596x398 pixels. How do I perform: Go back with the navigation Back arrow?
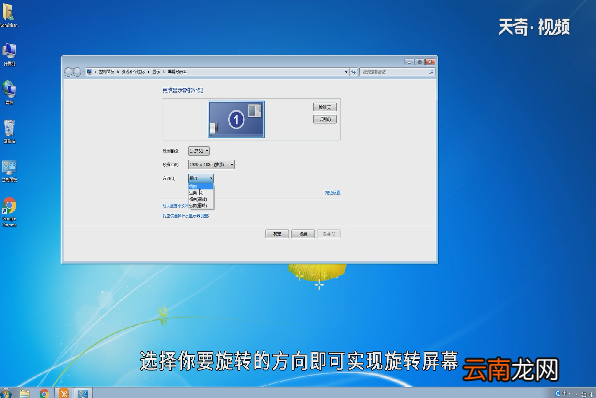point(69,72)
